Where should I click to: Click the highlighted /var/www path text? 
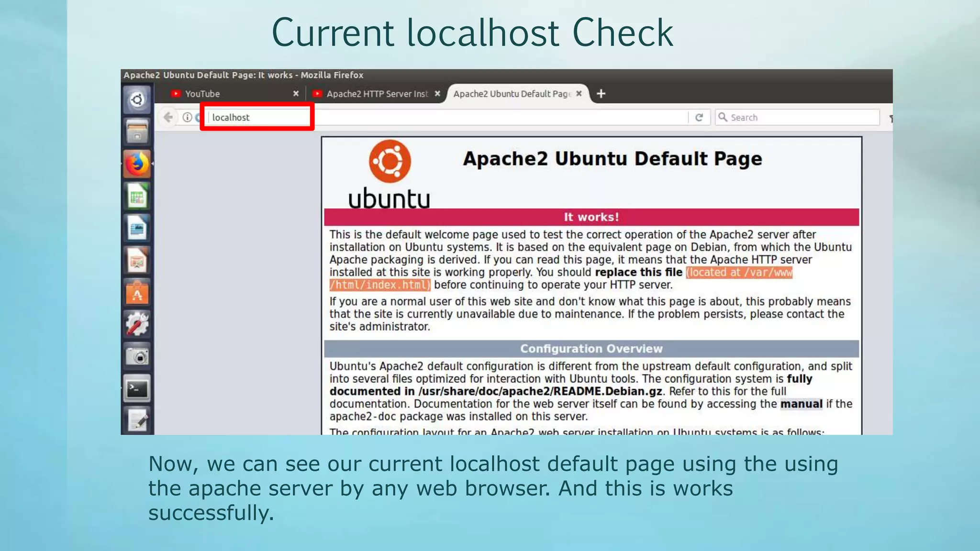(768, 273)
